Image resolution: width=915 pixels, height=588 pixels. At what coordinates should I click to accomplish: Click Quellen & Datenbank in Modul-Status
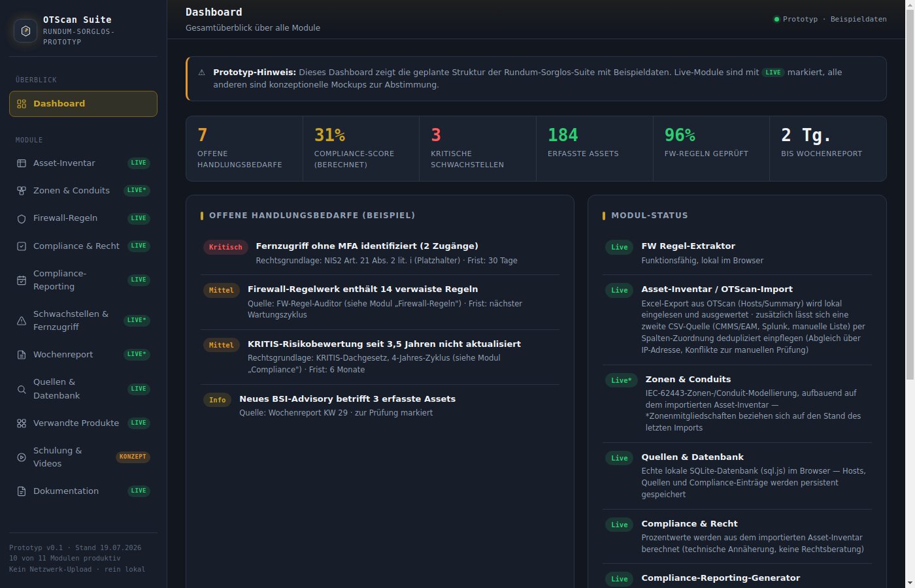click(737, 476)
